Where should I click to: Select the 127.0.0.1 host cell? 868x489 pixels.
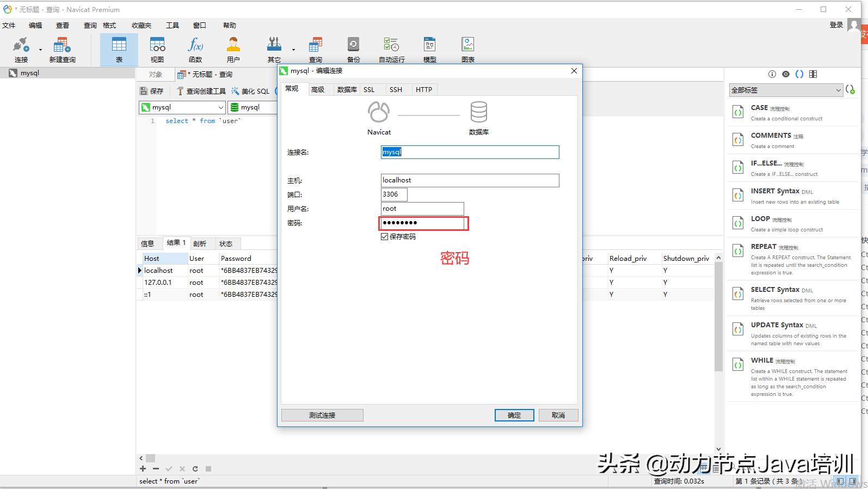pos(164,282)
